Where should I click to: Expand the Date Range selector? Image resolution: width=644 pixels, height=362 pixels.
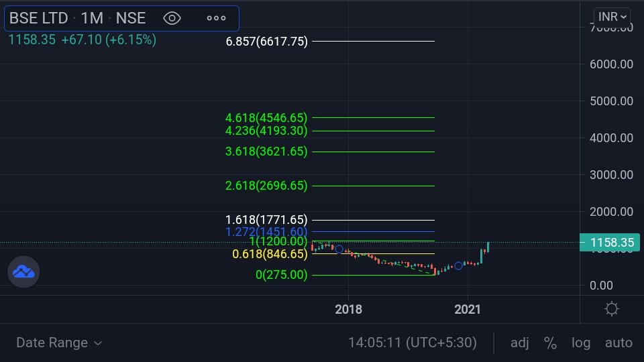click(59, 343)
